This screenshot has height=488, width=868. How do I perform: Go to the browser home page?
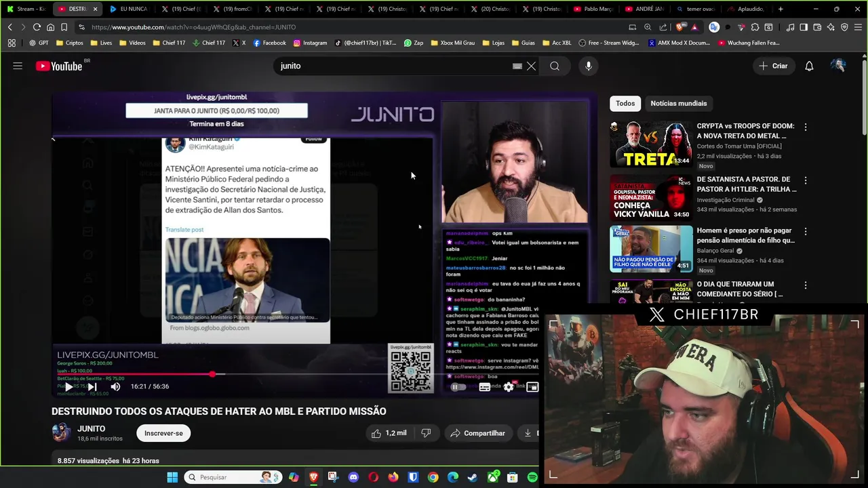[50, 27]
